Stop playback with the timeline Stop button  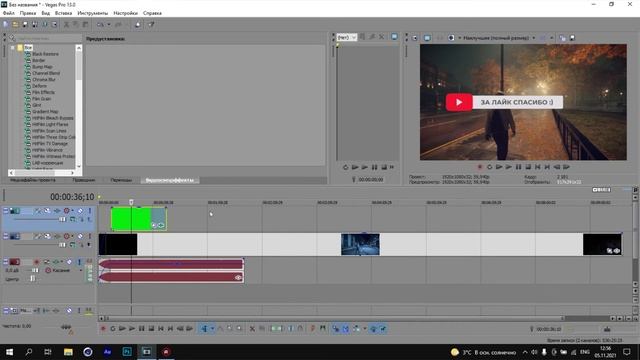(151, 329)
